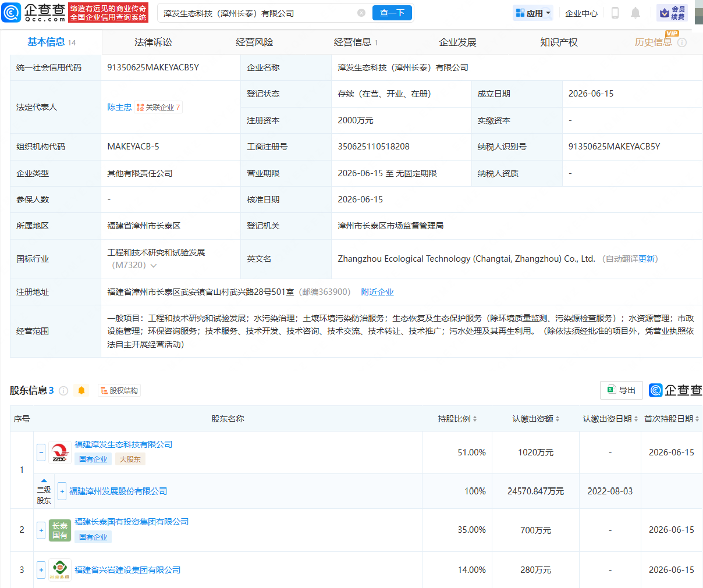The width and height of the screenshot is (703, 588).
Task: Click the mobile phone icon in header
Action: pyautogui.click(x=615, y=13)
